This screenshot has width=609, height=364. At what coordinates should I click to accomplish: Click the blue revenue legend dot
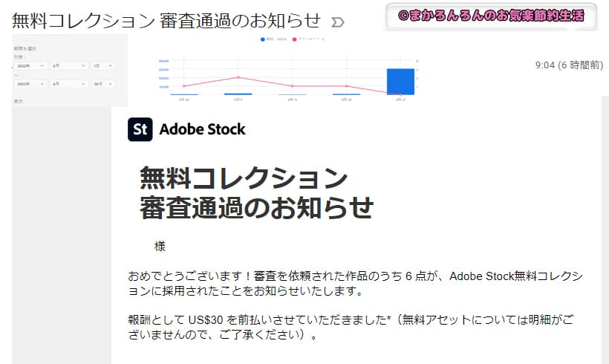[263, 39]
